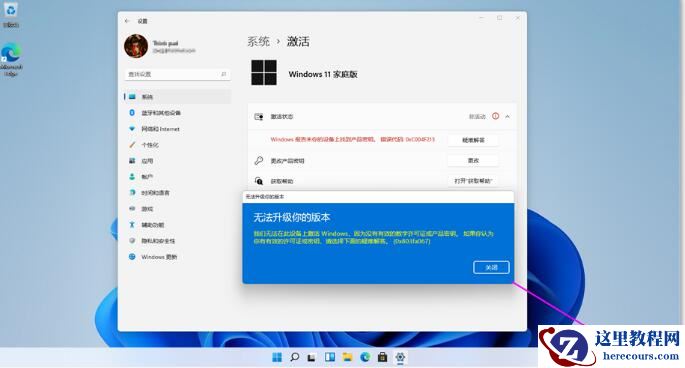Collapse the 激活状态 section chevron
The width and height of the screenshot is (685, 368).
pyautogui.click(x=508, y=117)
